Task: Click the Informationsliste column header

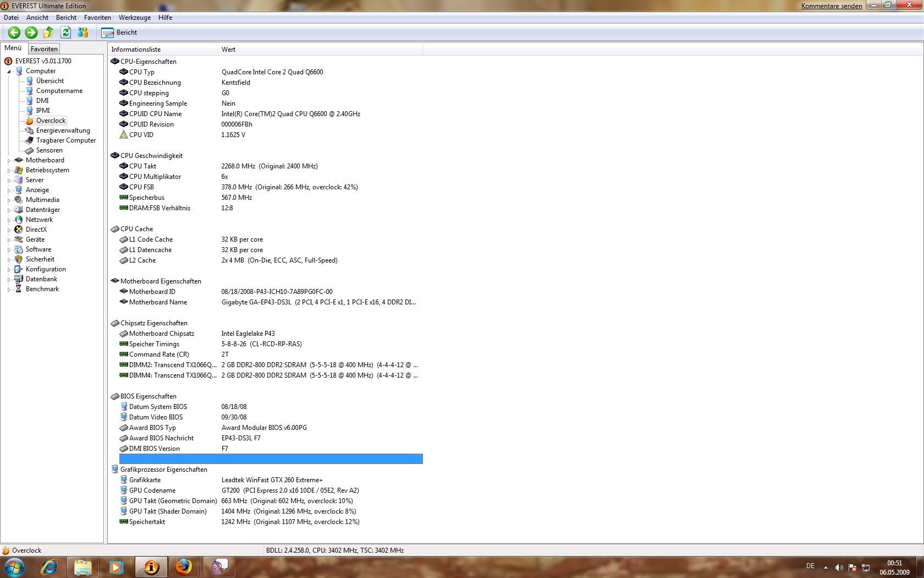Action: point(163,50)
